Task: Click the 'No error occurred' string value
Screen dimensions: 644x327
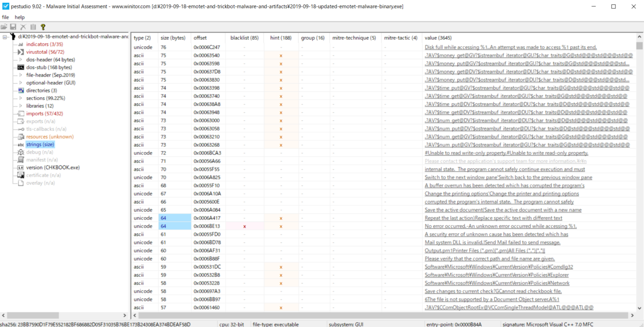Action: [x=501, y=226]
